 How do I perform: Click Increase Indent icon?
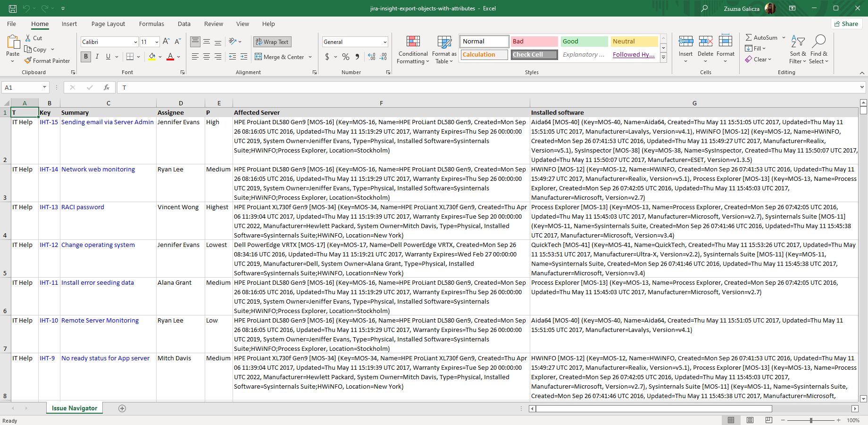pyautogui.click(x=244, y=57)
